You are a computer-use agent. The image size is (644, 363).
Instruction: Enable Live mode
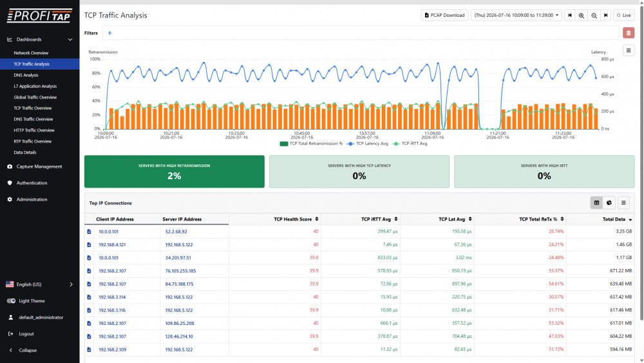(x=624, y=15)
